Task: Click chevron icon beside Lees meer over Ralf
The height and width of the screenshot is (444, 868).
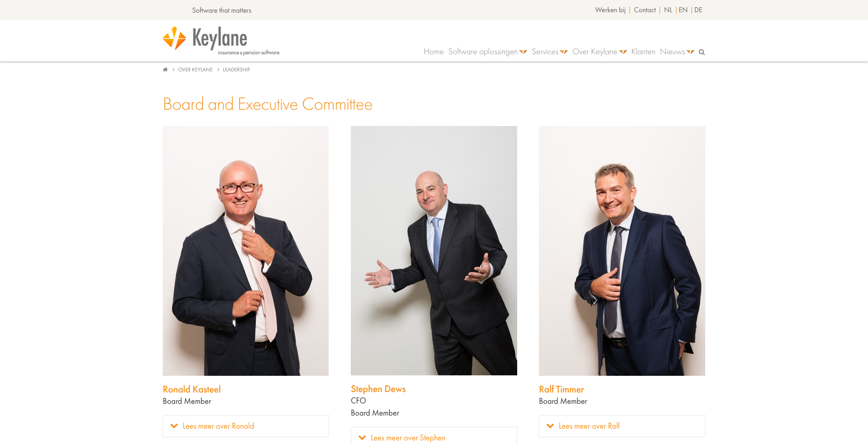Action: pos(550,426)
